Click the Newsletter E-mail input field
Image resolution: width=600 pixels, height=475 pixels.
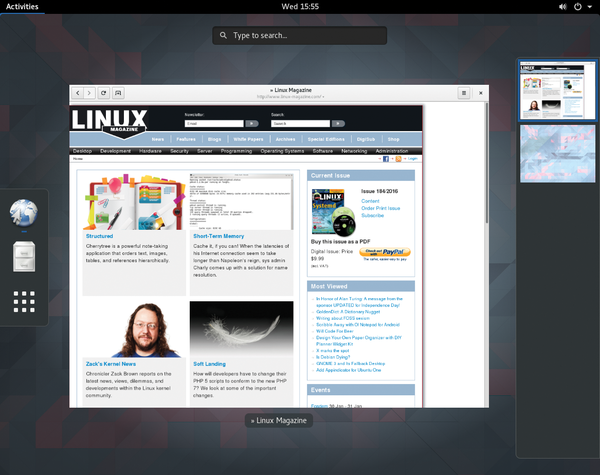214,124
